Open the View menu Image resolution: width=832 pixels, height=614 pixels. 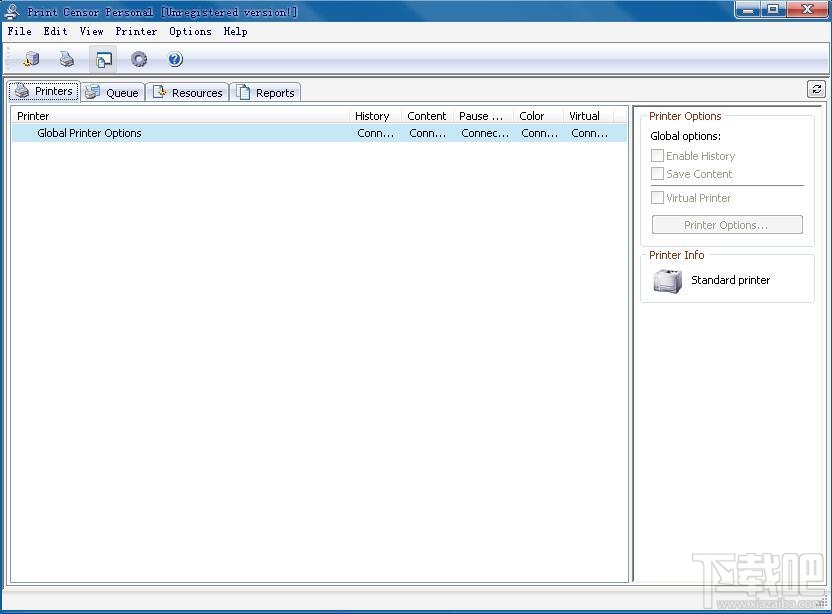[x=91, y=31]
